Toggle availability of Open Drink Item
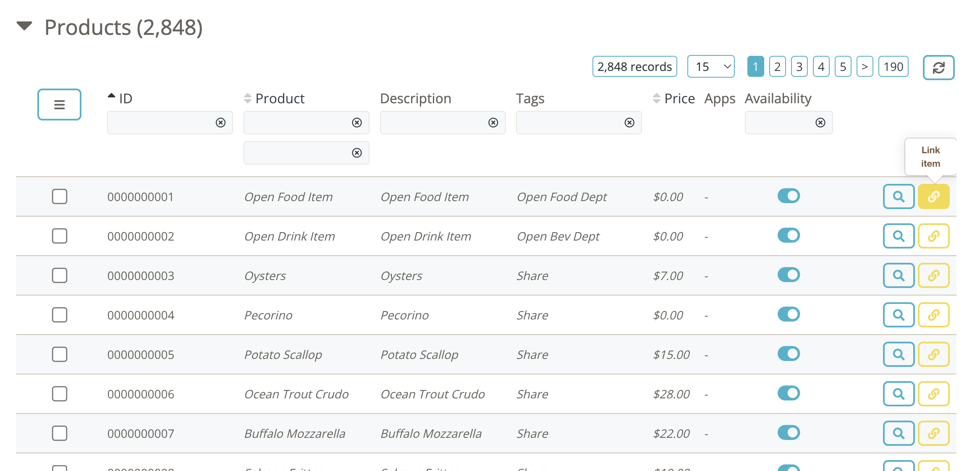This screenshot has width=980, height=471. point(789,235)
